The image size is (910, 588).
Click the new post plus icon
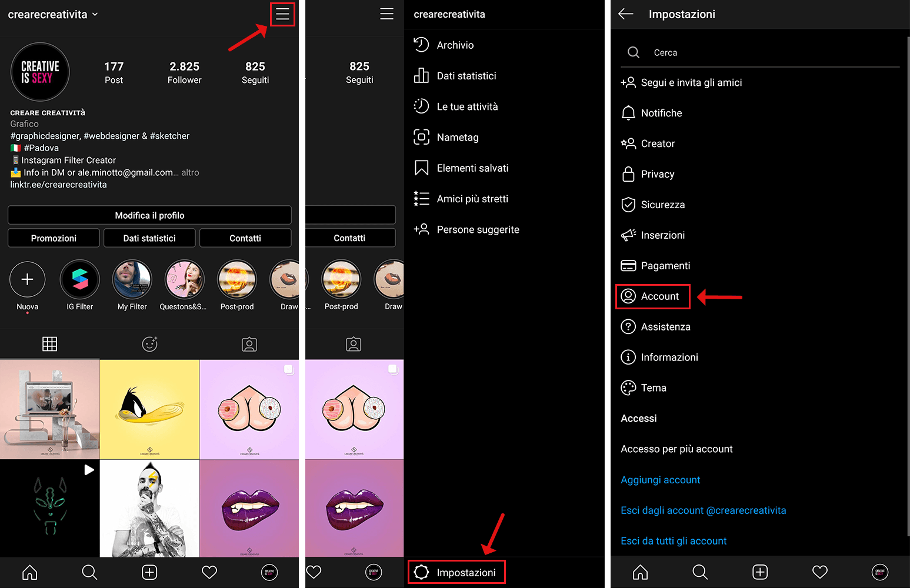click(149, 572)
